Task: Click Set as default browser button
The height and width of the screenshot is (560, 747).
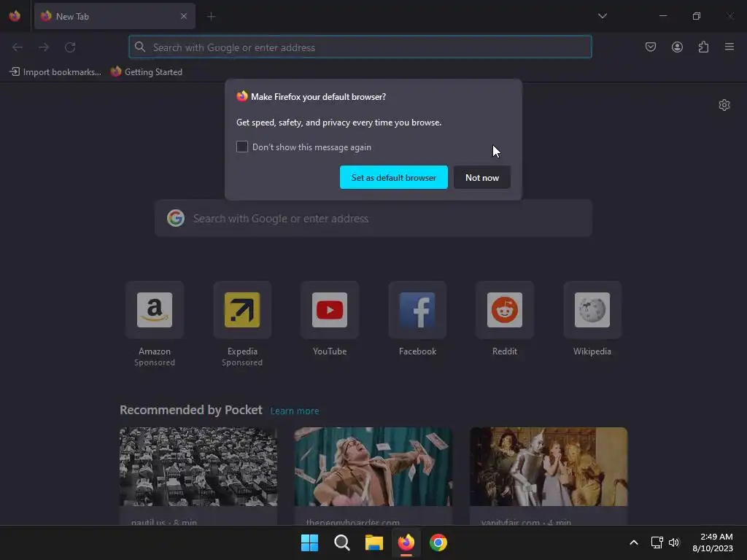Action: click(x=393, y=177)
